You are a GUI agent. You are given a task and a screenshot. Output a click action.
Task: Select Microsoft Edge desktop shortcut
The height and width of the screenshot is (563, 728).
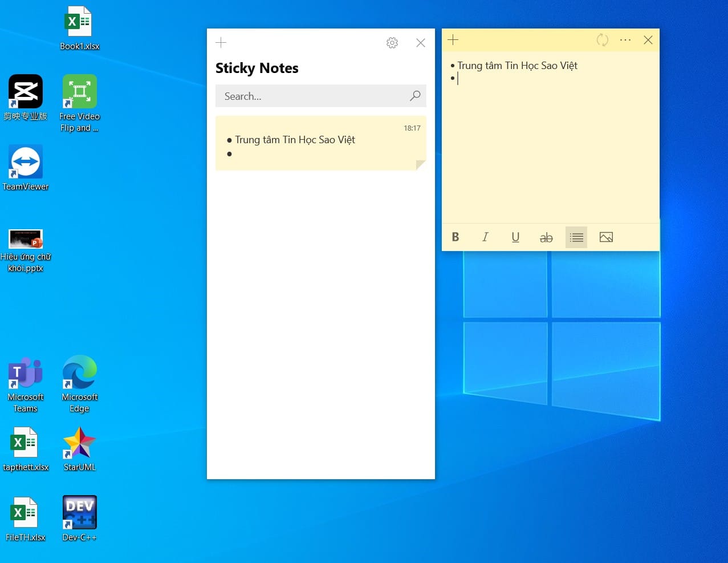click(80, 384)
